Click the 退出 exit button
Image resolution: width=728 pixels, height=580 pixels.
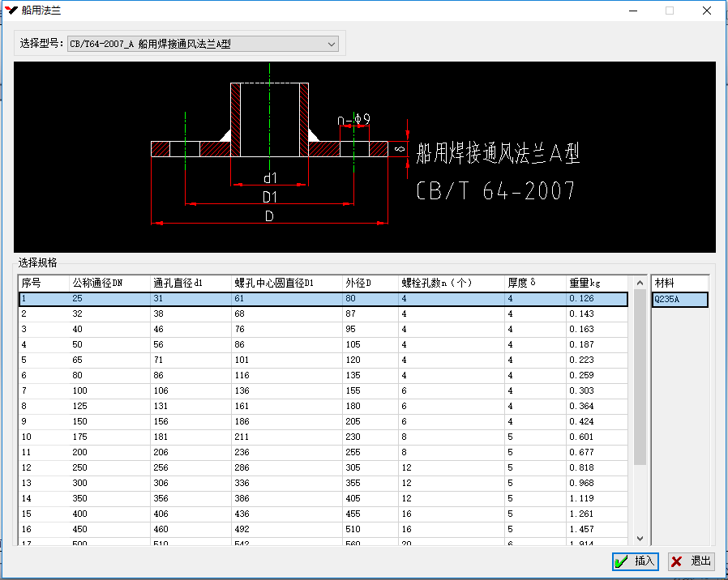pyautogui.click(x=692, y=561)
